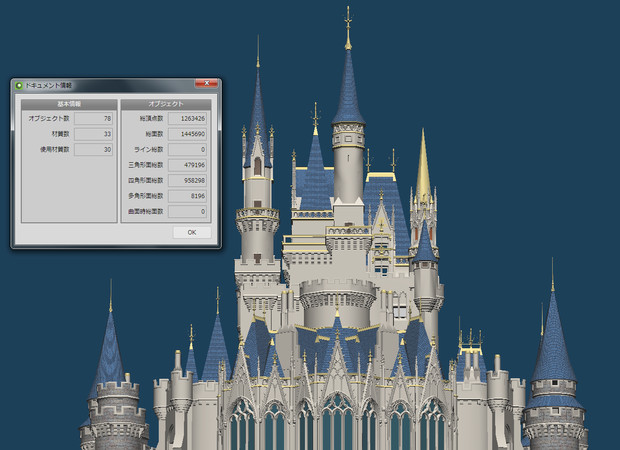Select the 材質数 field showing 33
This screenshot has width=620, height=450.
93,134
